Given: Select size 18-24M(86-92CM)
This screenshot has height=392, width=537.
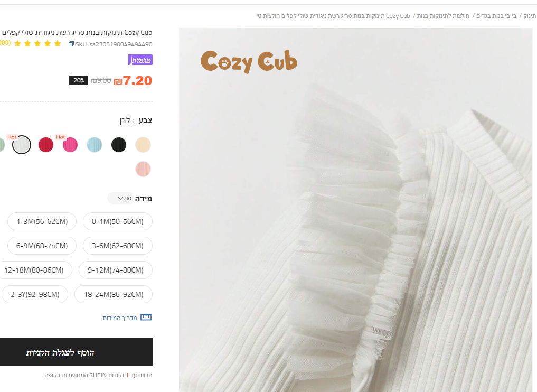Looking at the screenshot, I should click(114, 294).
